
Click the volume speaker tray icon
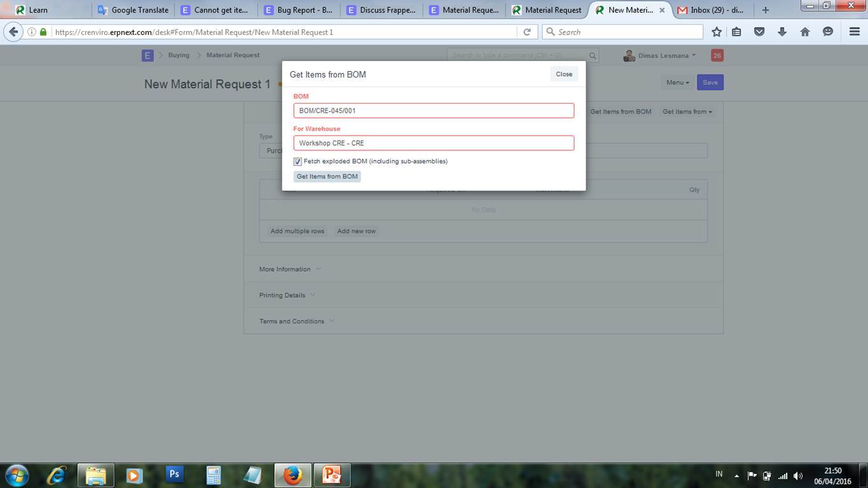(x=798, y=475)
